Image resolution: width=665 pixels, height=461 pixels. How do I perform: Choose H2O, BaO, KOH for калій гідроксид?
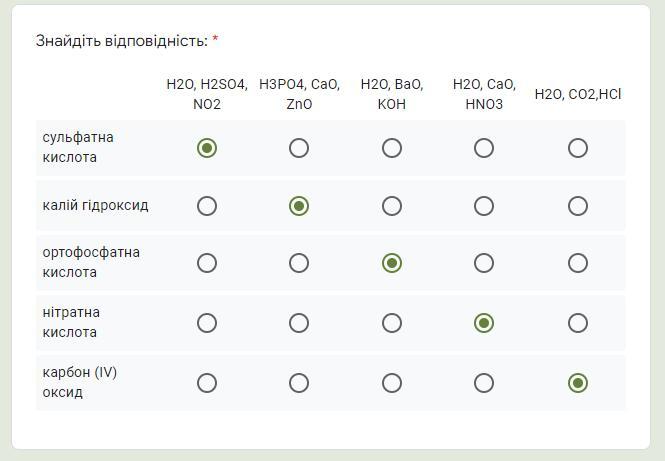pos(392,206)
